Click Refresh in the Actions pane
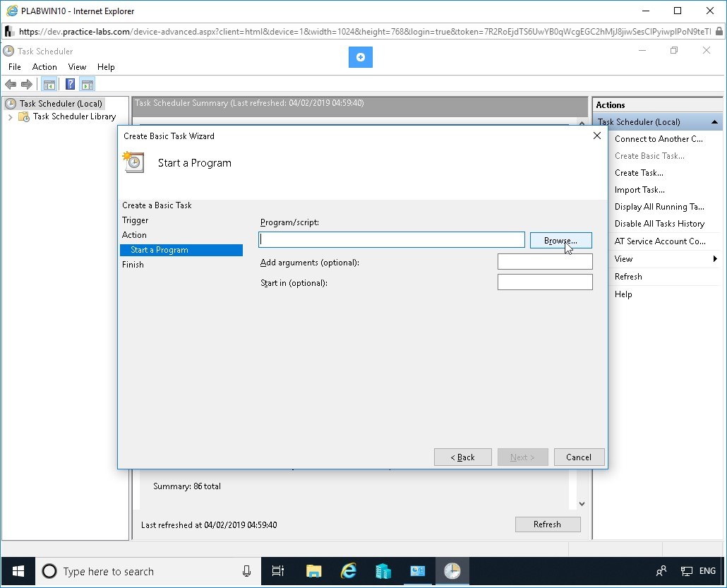 [628, 277]
